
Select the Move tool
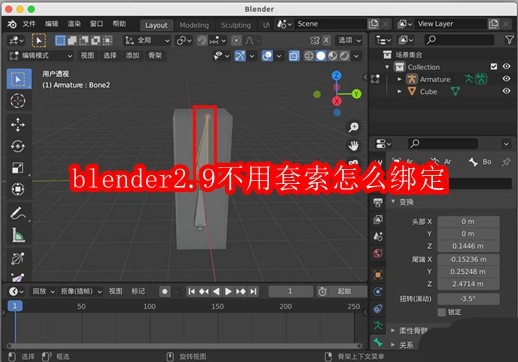click(x=18, y=125)
